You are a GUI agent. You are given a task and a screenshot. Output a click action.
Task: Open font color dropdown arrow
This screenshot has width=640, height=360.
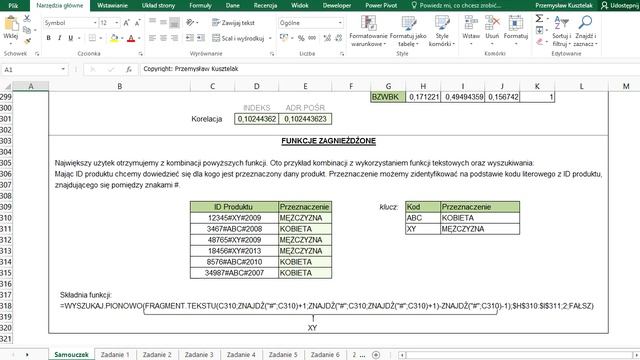point(139,38)
